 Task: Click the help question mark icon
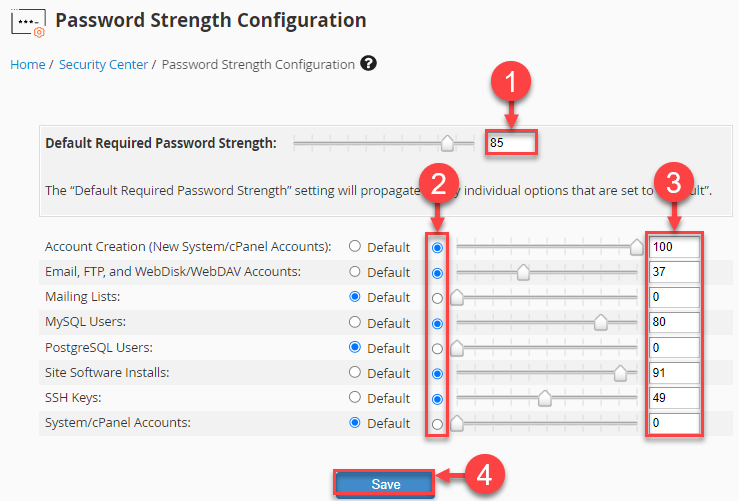tap(369, 64)
